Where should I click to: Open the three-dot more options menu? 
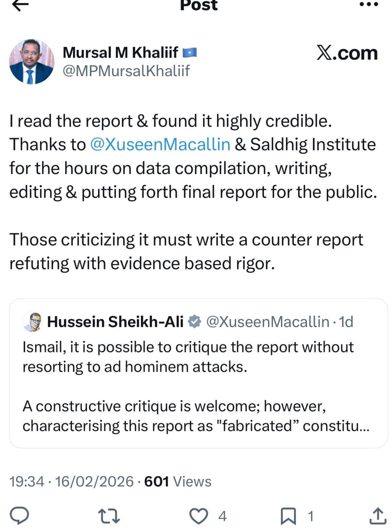click(x=368, y=4)
